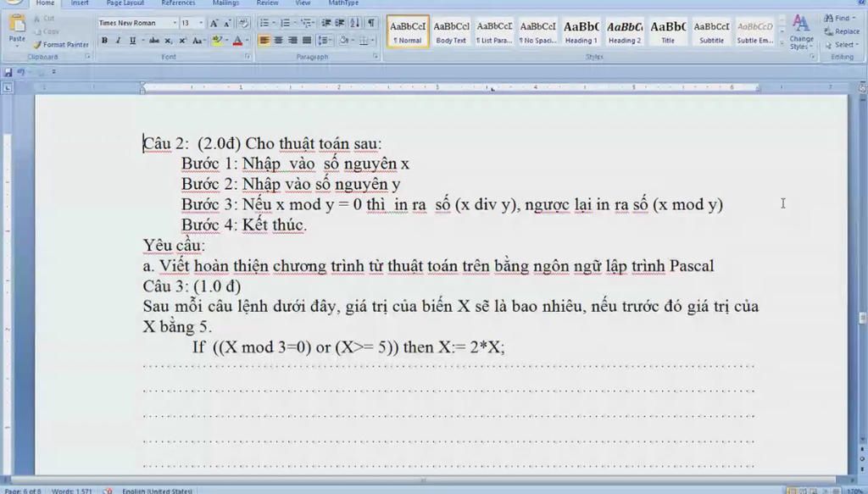Open the highlight color dropdown arrow
The height and width of the screenshot is (494, 868).
(x=226, y=41)
